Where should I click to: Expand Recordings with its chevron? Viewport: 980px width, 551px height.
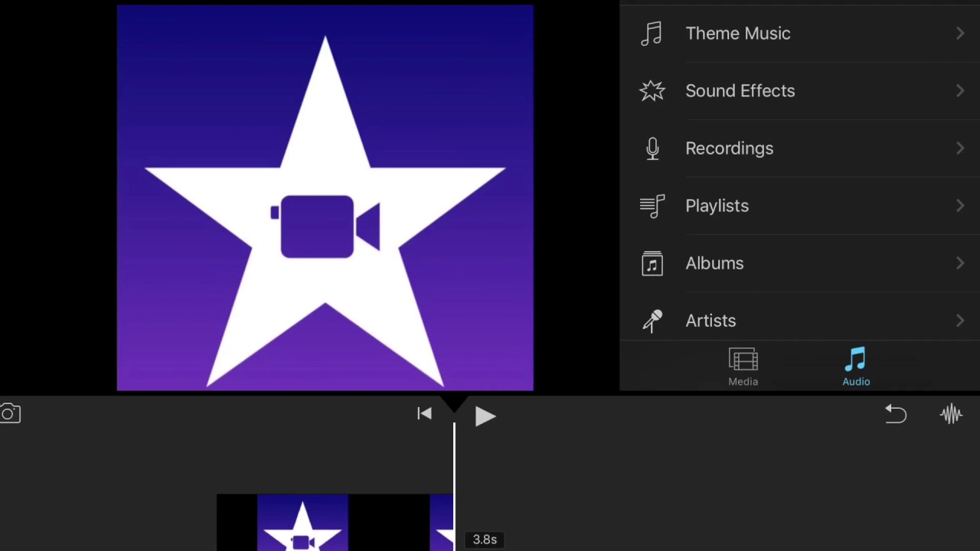[x=960, y=148]
